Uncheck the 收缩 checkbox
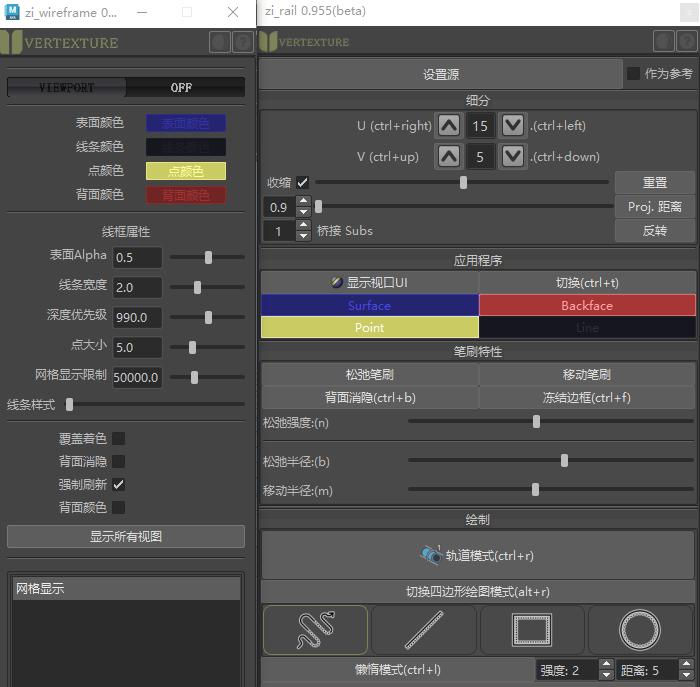Image resolution: width=700 pixels, height=687 pixels. pos(303,183)
